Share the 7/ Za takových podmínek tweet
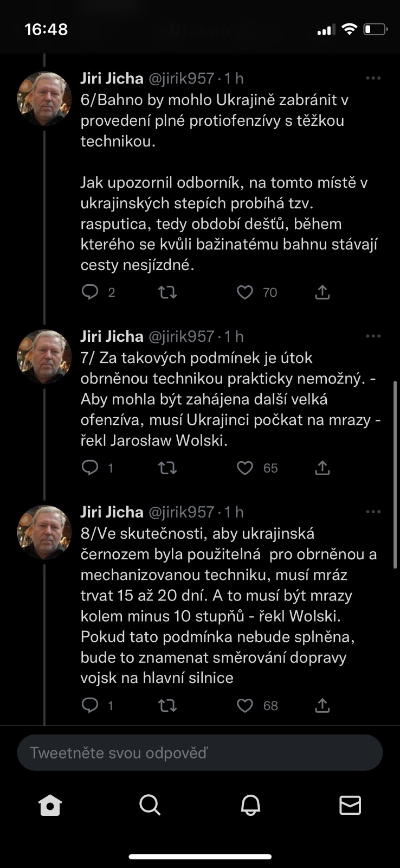This screenshot has width=400, height=868. pyautogui.click(x=322, y=468)
